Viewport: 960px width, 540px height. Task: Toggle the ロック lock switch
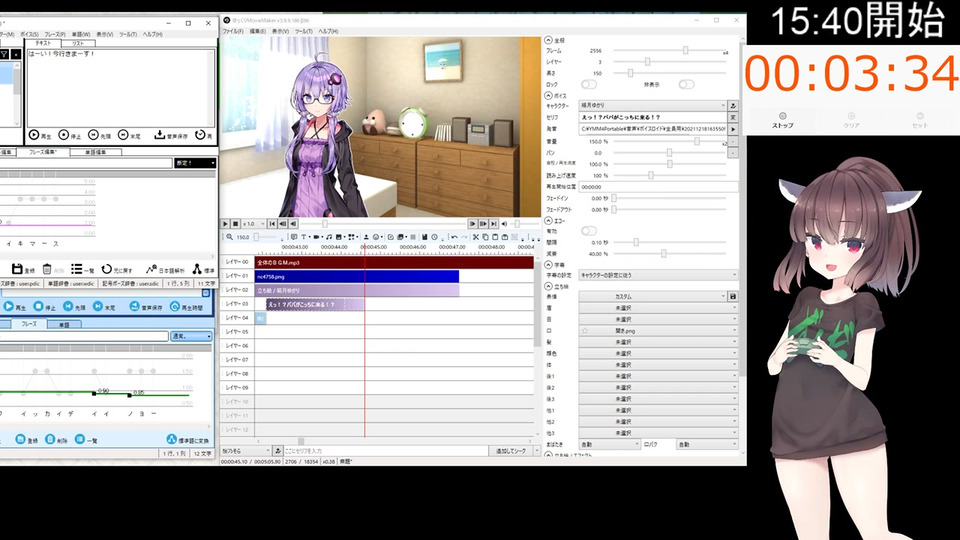pyautogui.click(x=589, y=84)
